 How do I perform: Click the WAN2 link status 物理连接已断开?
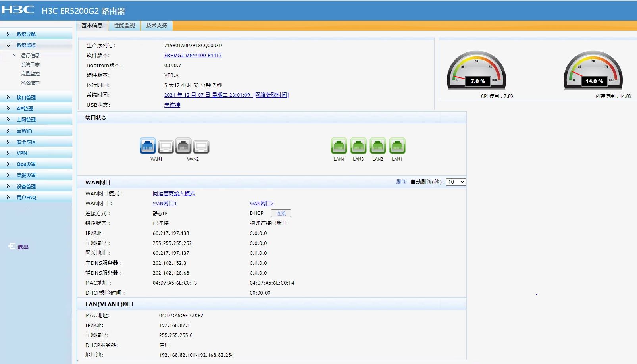(268, 223)
